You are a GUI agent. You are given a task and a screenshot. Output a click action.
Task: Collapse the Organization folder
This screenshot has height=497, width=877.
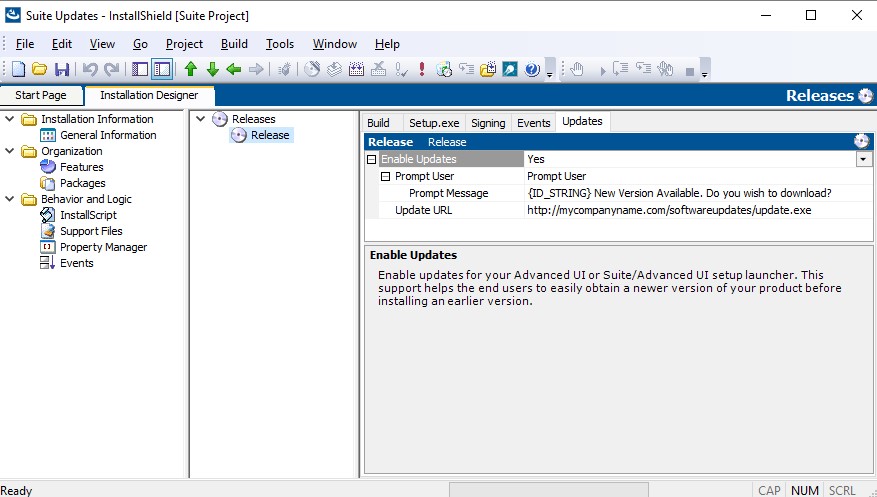[10, 151]
